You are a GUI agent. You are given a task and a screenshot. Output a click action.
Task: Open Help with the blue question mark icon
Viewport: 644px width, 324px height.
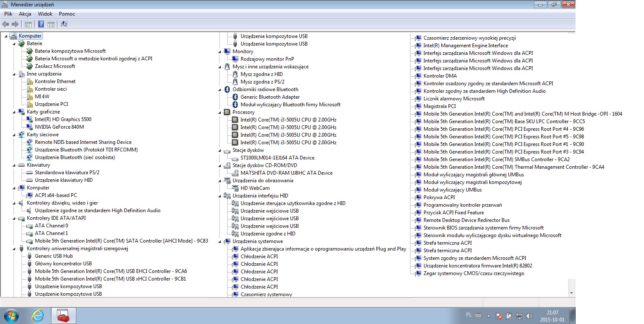coord(41,24)
